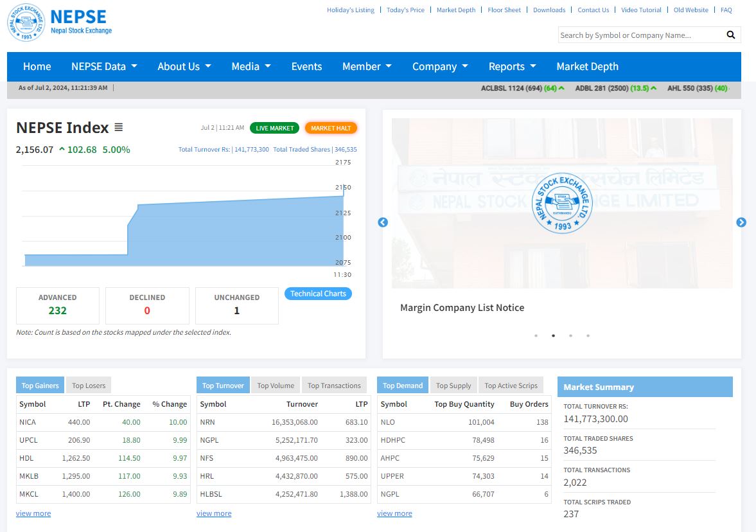Open the Home nav item
This screenshot has width=756, height=532.
click(37, 67)
